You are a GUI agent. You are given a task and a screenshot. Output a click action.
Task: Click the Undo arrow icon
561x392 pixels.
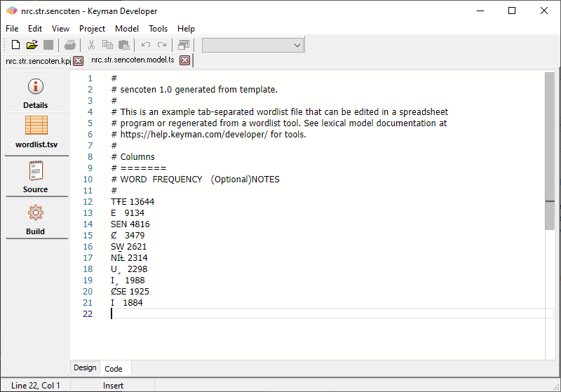click(146, 45)
